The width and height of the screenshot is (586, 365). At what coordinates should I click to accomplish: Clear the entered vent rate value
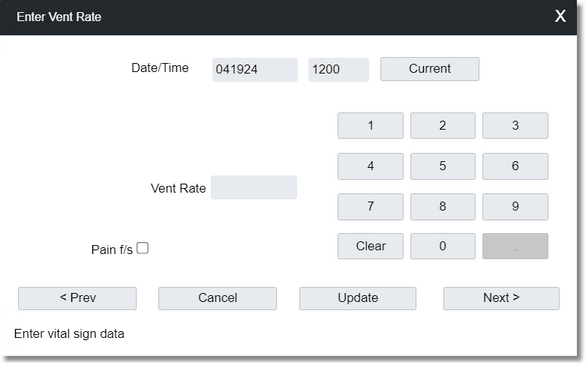(x=370, y=246)
